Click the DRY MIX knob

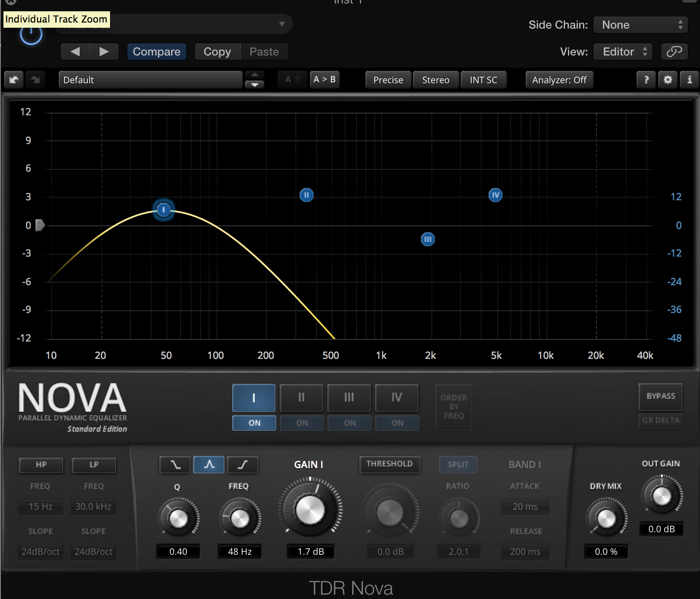606,518
